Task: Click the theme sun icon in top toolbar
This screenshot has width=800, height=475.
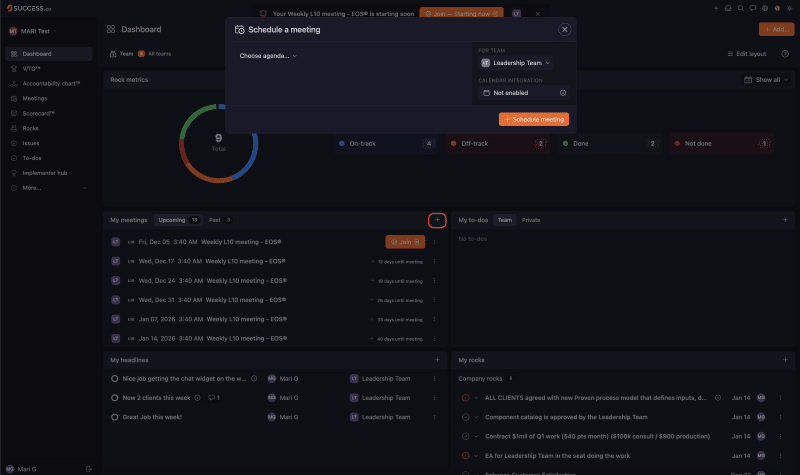Action: (x=789, y=8)
